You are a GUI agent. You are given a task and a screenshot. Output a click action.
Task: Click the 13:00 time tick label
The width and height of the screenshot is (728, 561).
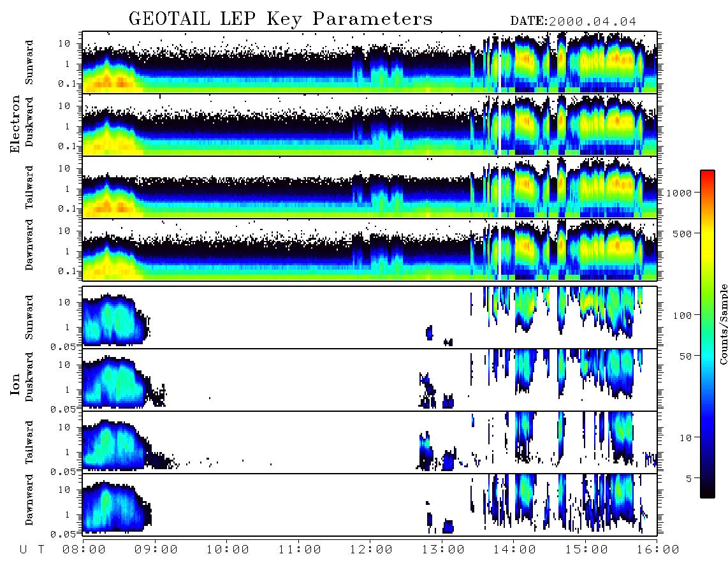point(443,550)
